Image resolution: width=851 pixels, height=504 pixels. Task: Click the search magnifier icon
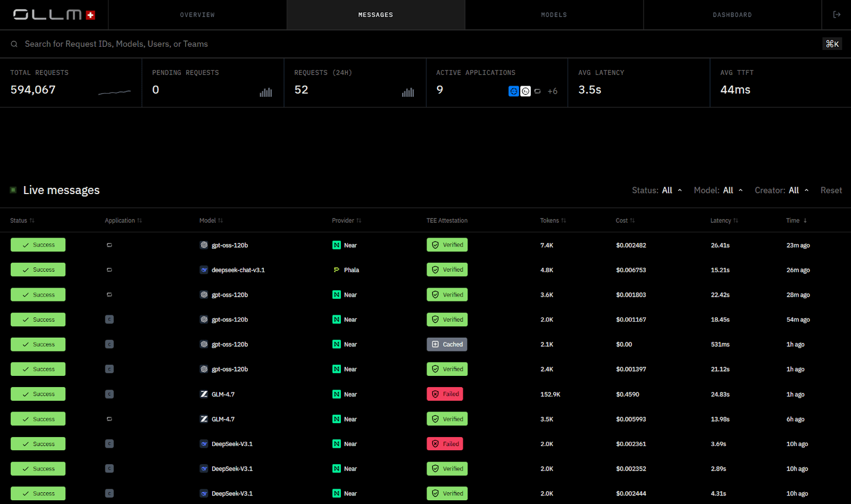[14, 44]
